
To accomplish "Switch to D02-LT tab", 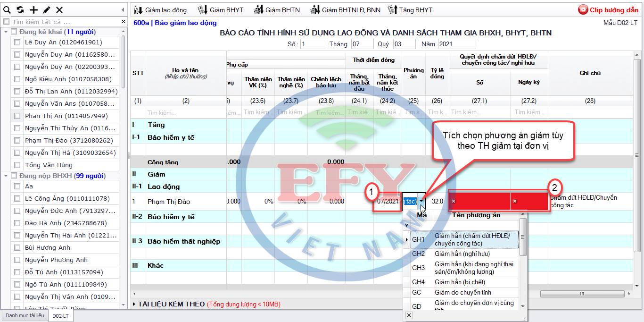I will coord(60,315).
